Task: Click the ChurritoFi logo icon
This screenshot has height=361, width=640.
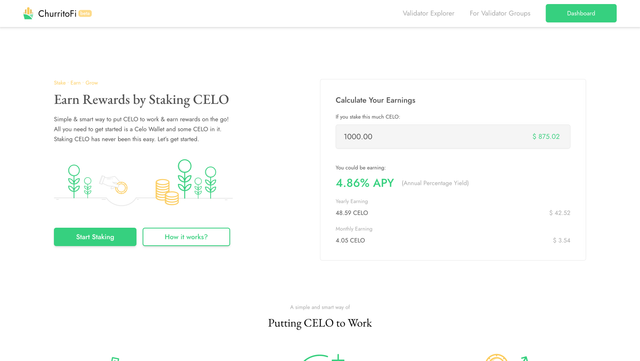Action: click(x=28, y=13)
